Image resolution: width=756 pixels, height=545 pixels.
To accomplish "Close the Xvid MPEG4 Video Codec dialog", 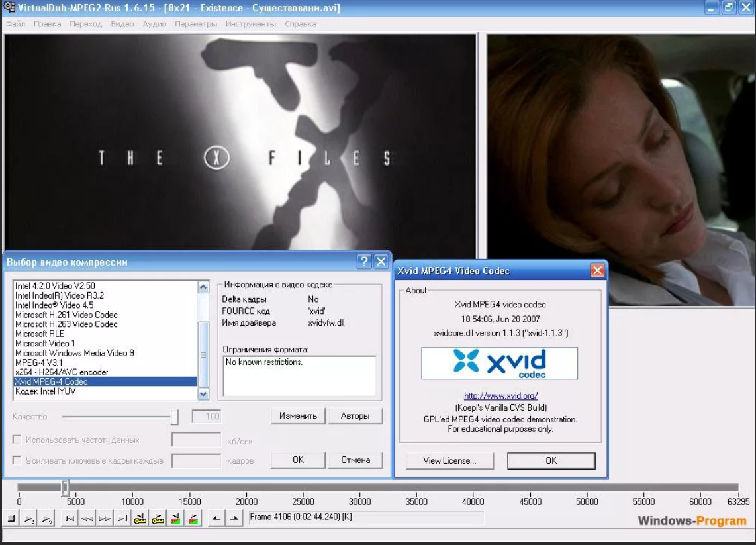I will click(597, 270).
